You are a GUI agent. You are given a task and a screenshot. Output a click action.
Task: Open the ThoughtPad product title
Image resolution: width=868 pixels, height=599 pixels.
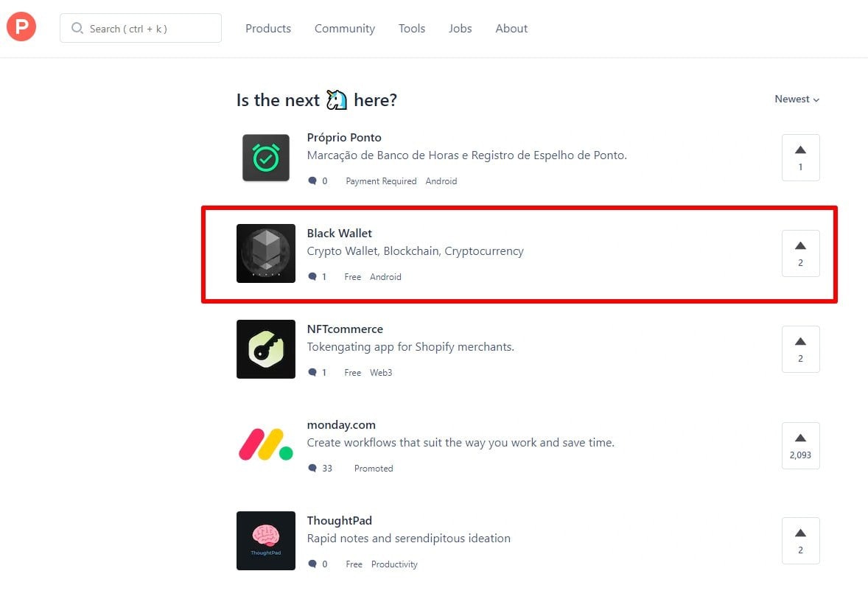pos(340,520)
